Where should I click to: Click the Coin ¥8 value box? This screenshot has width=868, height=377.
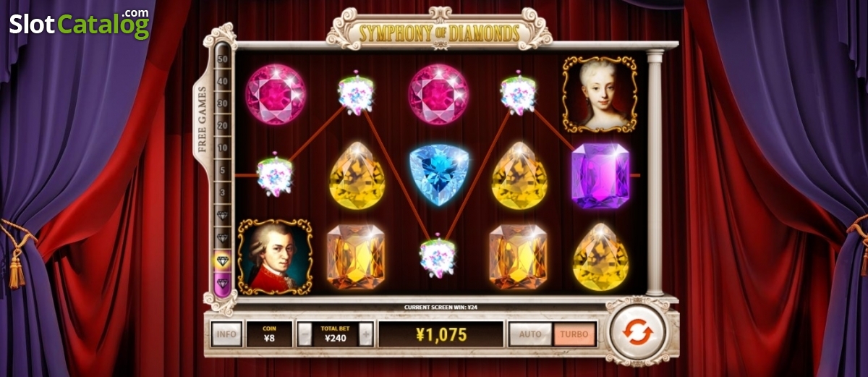pyautogui.click(x=270, y=334)
